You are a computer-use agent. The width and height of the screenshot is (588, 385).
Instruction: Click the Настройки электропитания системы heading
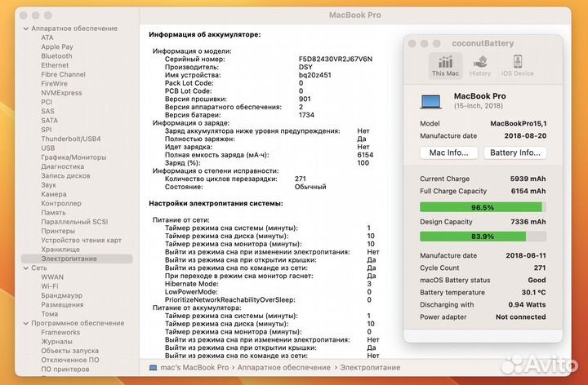pos(216,203)
